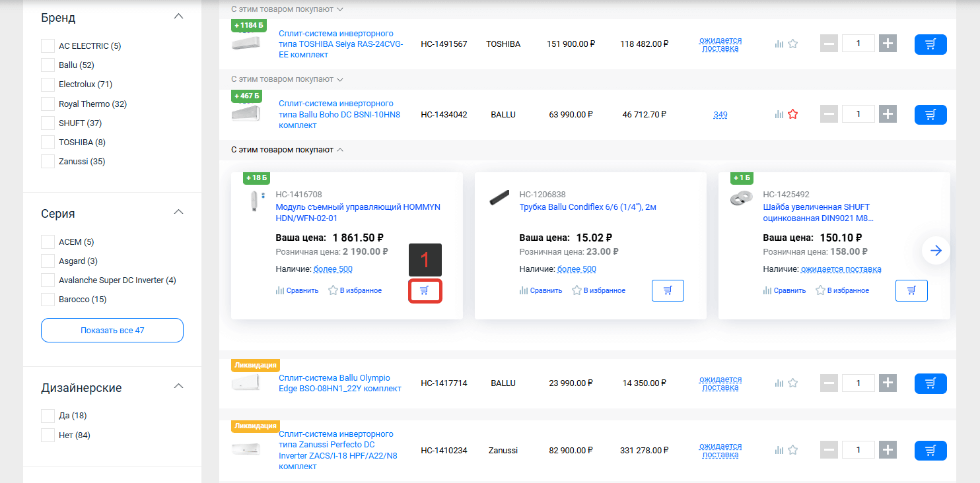Check the Asgard series filter
The image size is (980, 483).
point(48,261)
